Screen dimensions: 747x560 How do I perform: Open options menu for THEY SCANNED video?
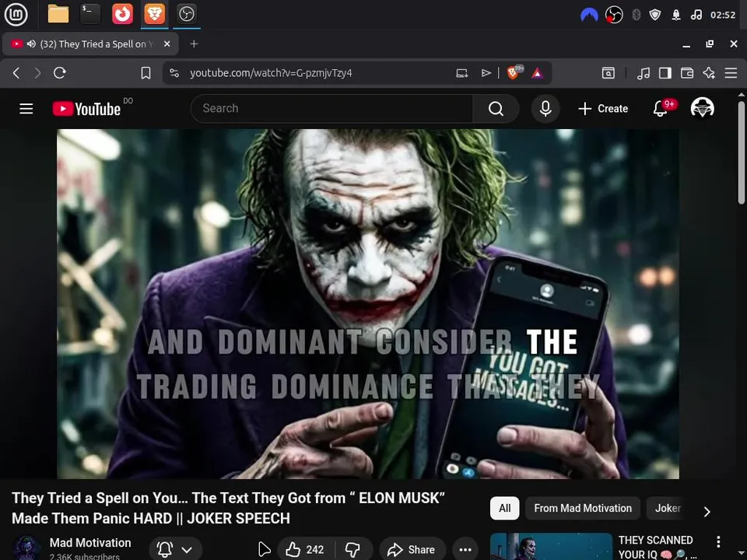718,541
